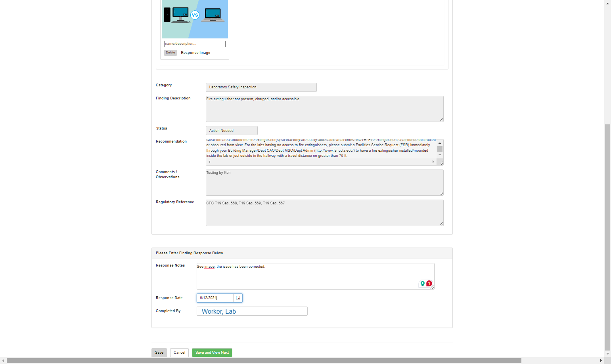The width and height of the screenshot is (611, 364).
Task: Open the Response Date calendar picker icon
Action: click(238, 298)
